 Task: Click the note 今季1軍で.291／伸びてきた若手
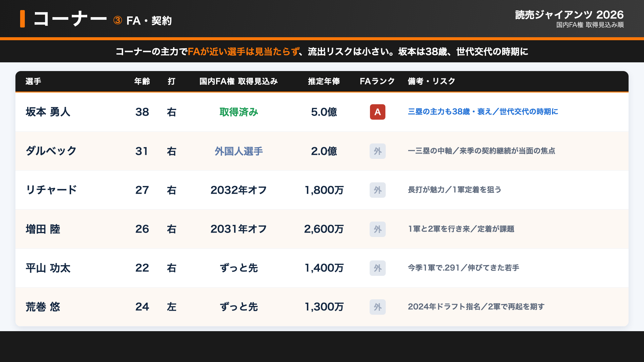click(464, 268)
